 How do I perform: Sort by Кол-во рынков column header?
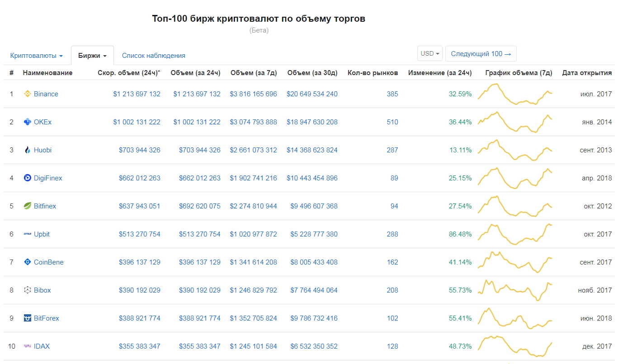click(x=373, y=73)
